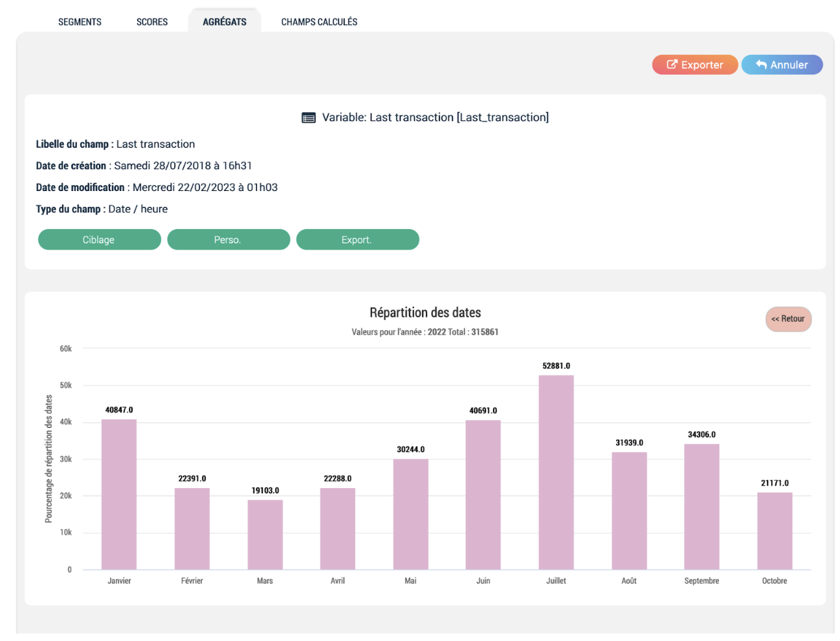Select the Mars bar in the chart

click(265, 535)
